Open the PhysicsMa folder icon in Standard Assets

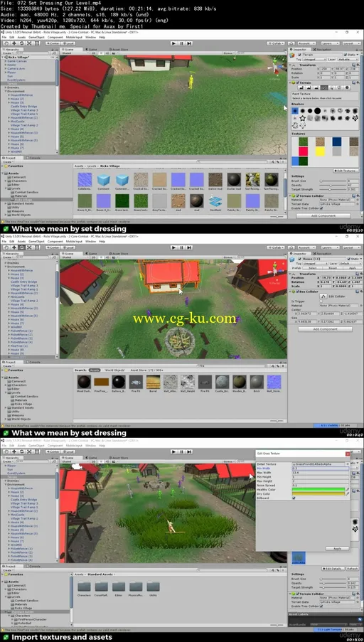(136, 587)
